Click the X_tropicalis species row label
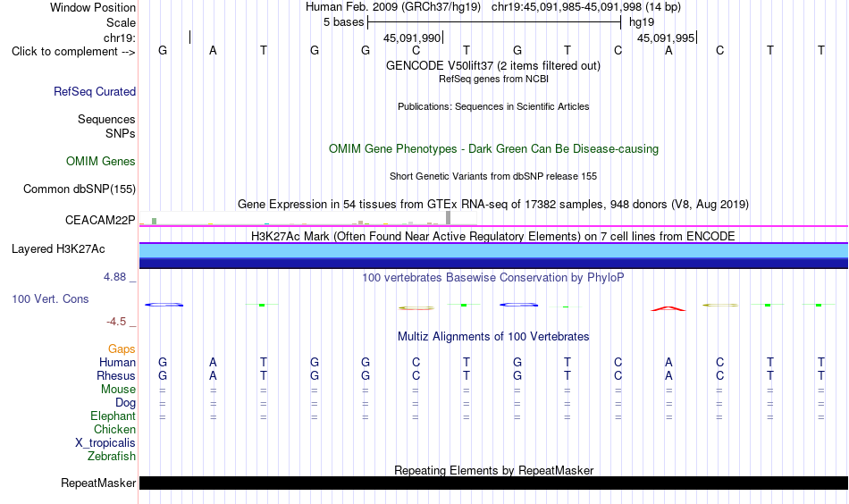The width and height of the screenshot is (849, 504). click(x=105, y=443)
